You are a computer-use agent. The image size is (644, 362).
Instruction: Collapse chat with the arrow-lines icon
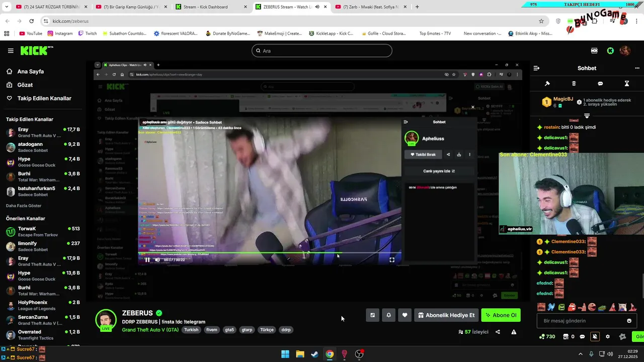pyautogui.click(x=536, y=68)
